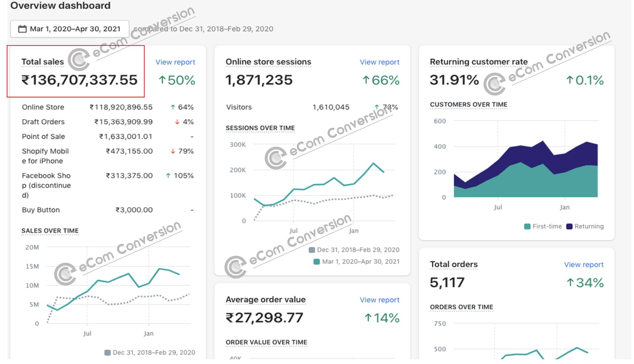634x364 pixels.
Task: Click the ₹313,375.00 value
Action: point(129,176)
